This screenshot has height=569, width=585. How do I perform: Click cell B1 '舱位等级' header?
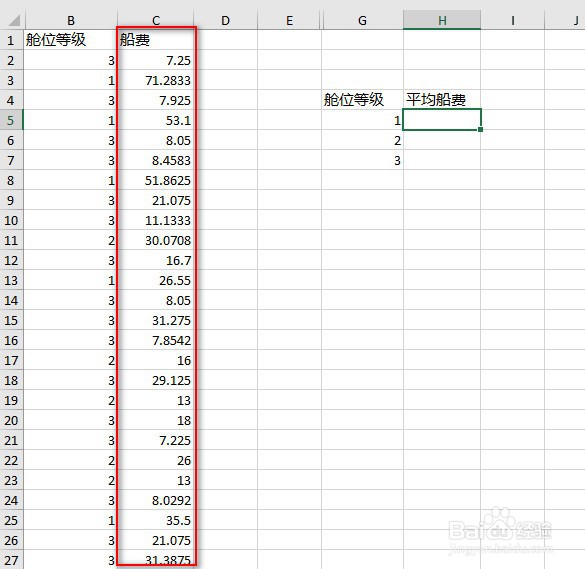tap(71, 40)
